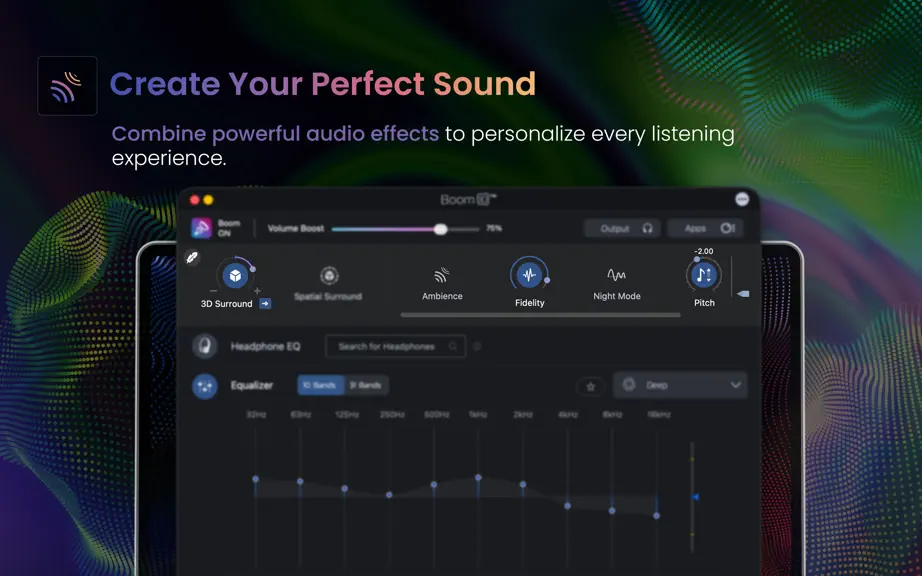The image size is (922, 576).
Task: Click the Night Mode label
Action: 617,296
